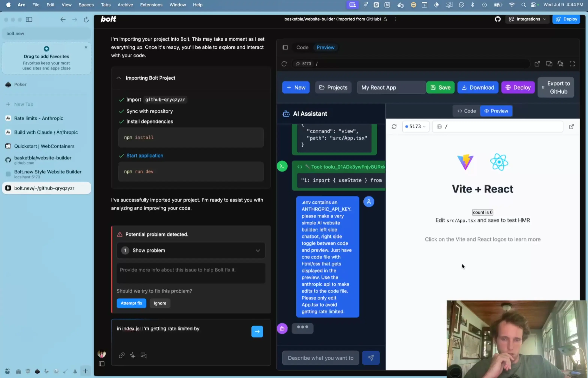Switch to Quickstart WebContainers tab
The width and height of the screenshot is (588, 378).
[46, 146]
